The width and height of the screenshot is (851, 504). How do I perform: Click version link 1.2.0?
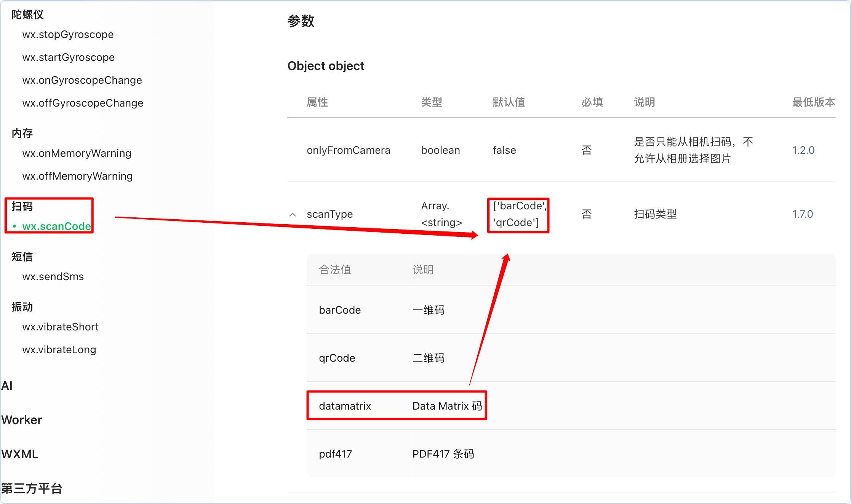(803, 150)
